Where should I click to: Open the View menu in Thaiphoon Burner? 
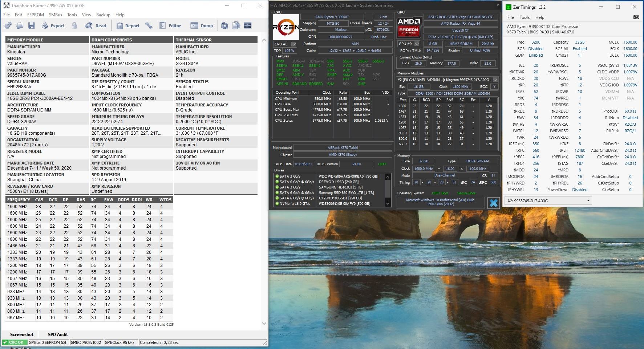[x=86, y=15]
